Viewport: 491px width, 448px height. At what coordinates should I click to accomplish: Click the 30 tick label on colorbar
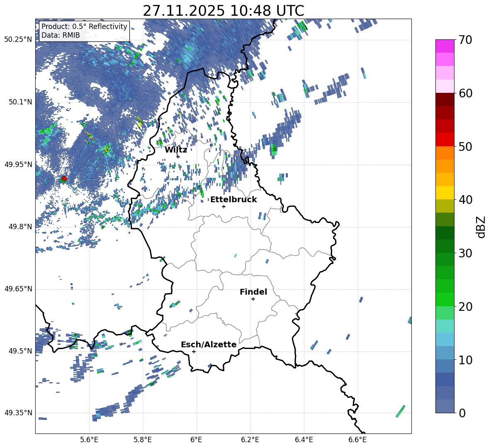click(465, 253)
